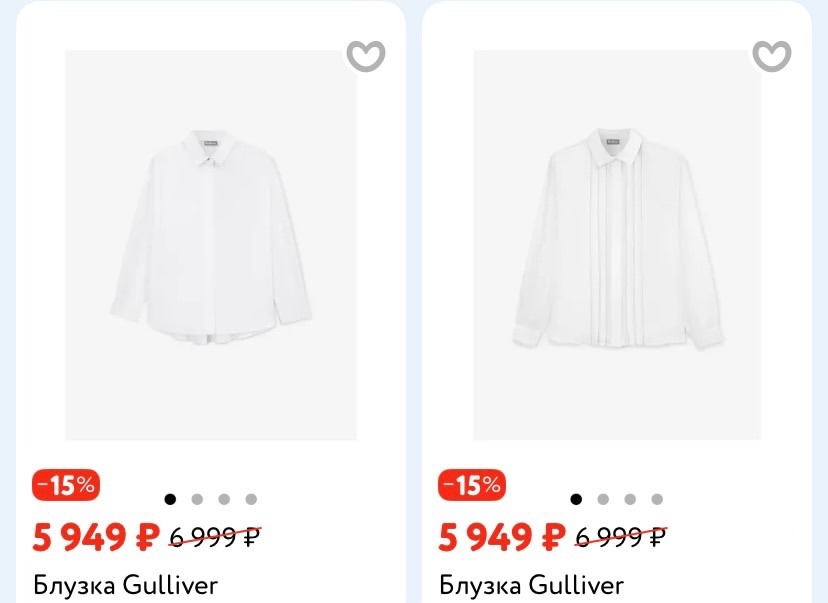The image size is (828, 603).
Task: Open left "Блузка Gulliver" product link
Action: 125,585
